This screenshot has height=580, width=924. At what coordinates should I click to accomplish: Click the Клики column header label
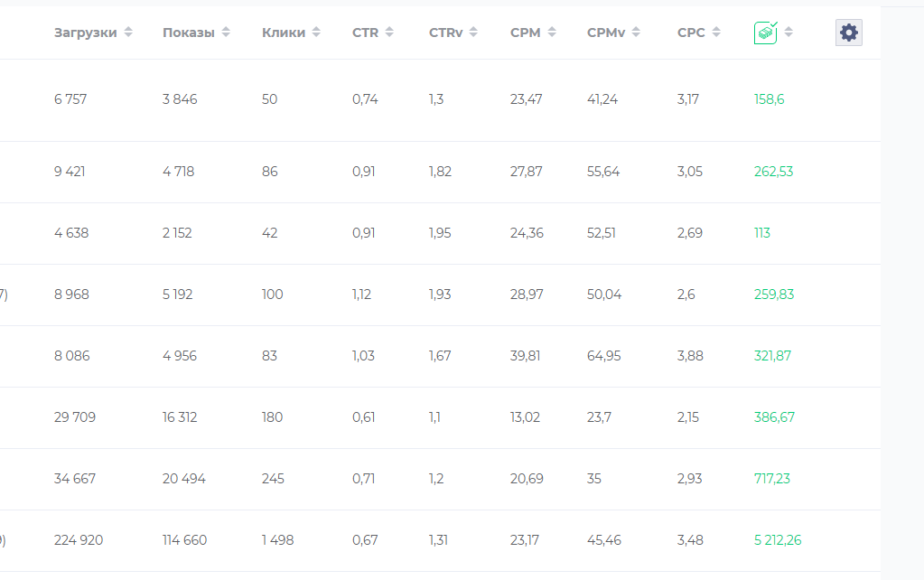coord(284,33)
